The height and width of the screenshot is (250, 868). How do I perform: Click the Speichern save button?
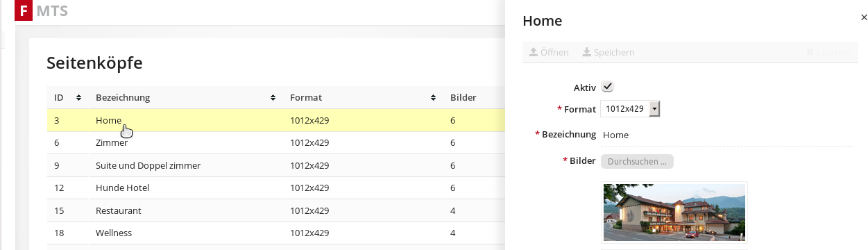[x=609, y=52]
